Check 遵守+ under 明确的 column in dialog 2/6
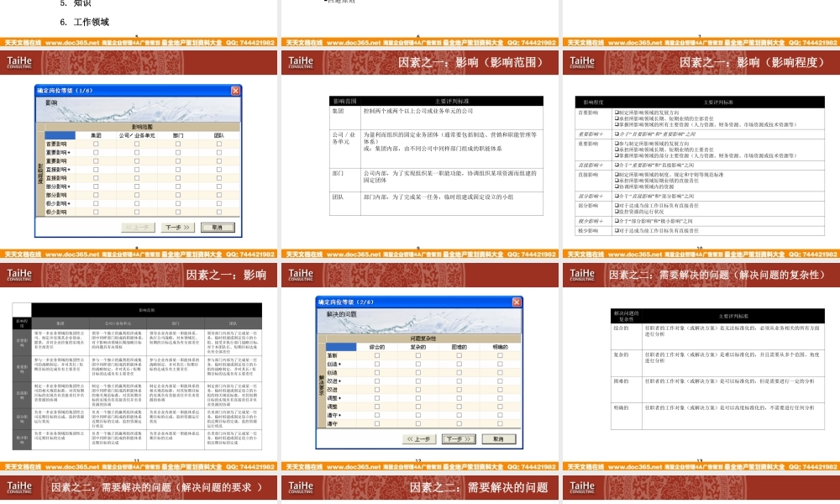Screen dimensions: 840x504 (500, 415)
